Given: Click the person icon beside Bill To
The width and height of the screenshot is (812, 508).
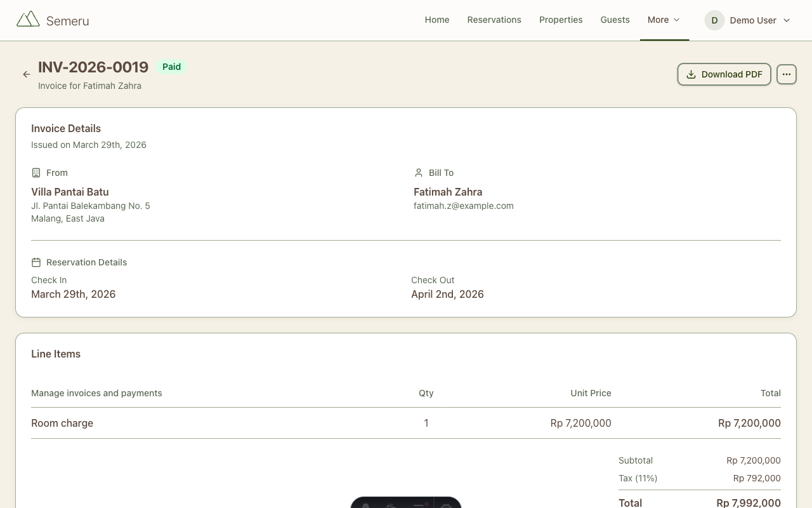Looking at the screenshot, I should pyautogui.click(x=419, y=173).
